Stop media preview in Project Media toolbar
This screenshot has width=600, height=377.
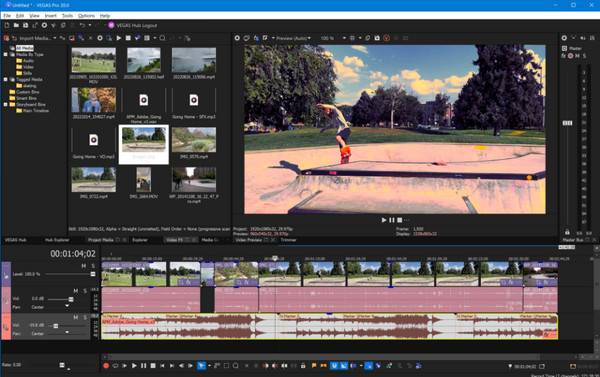[128, 38]
